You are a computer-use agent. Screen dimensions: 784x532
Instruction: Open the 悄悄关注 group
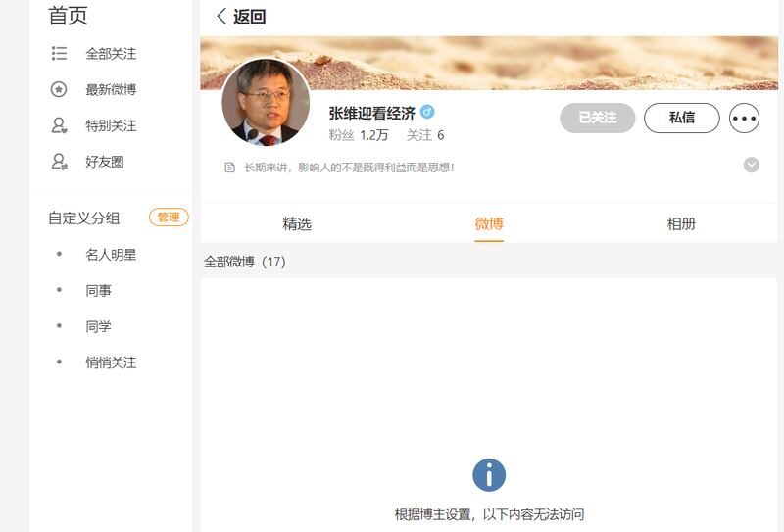tap(111, 363)
